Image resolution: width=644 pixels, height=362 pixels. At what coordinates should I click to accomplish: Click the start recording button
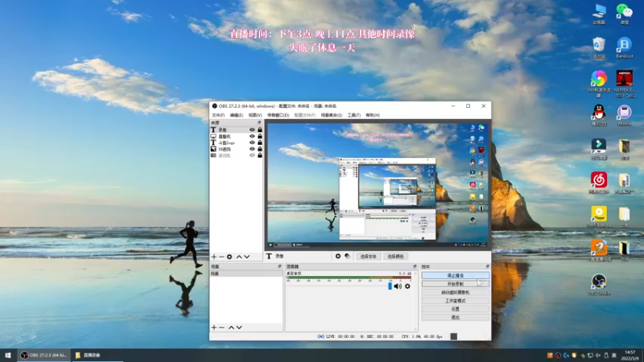455,284
